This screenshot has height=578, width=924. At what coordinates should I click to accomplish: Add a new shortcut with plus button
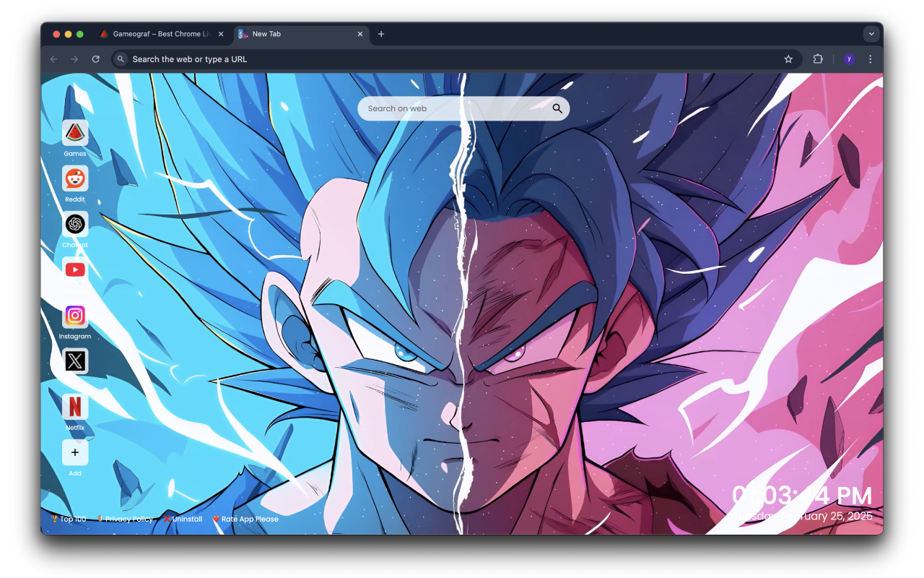coord(75,452)
